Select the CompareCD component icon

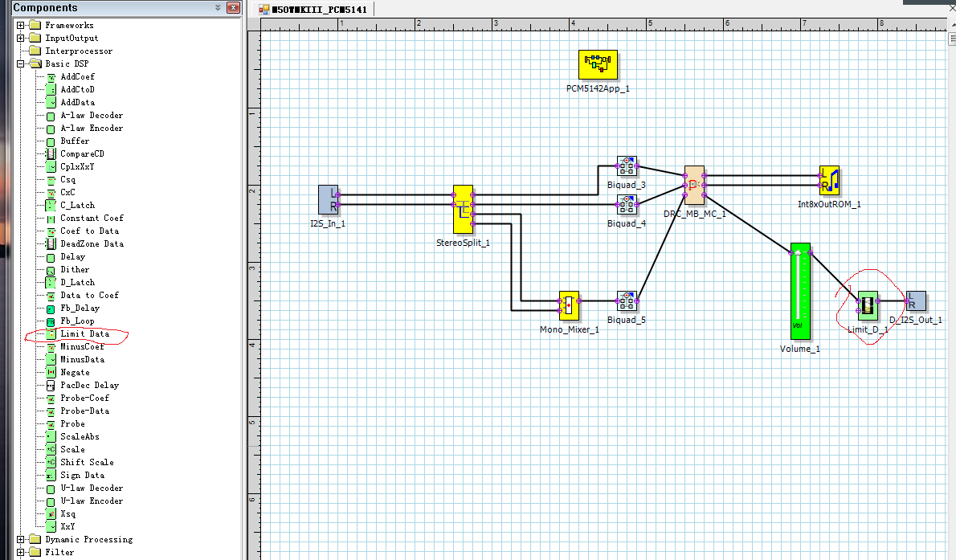click(51, 154)
